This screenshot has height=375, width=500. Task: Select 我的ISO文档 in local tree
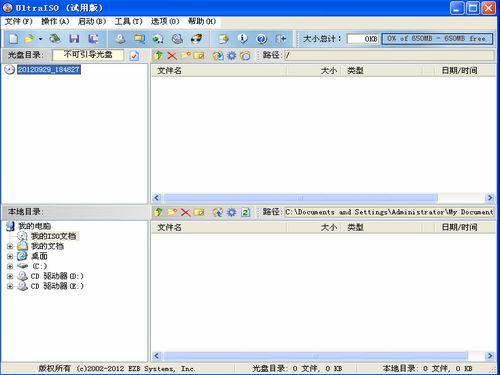pyautogui.click(x=53, y=236)
